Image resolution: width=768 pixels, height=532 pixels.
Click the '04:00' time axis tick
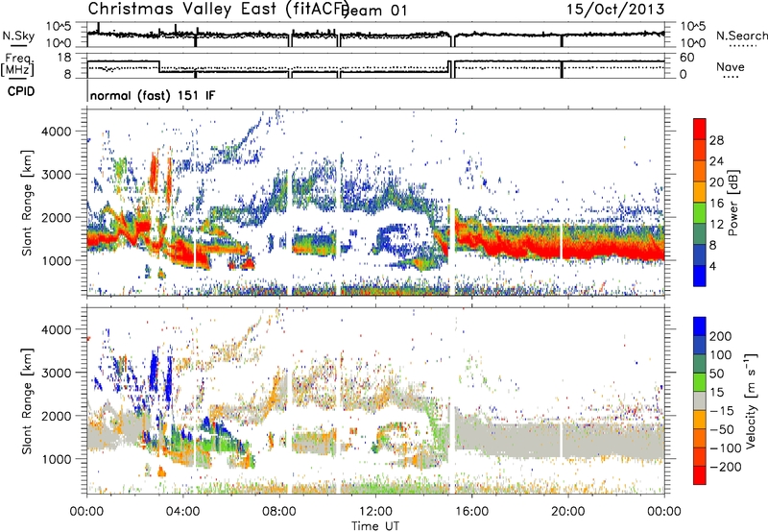click(182, 512)
